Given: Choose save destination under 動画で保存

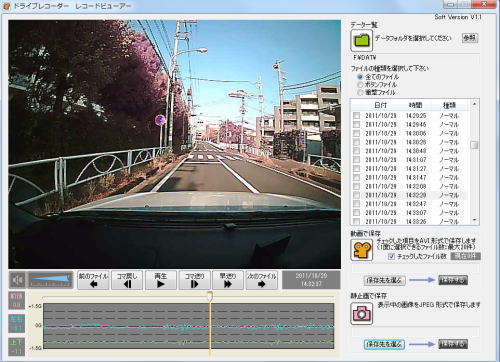Looking at the screenshot, I should click(384, 280).
